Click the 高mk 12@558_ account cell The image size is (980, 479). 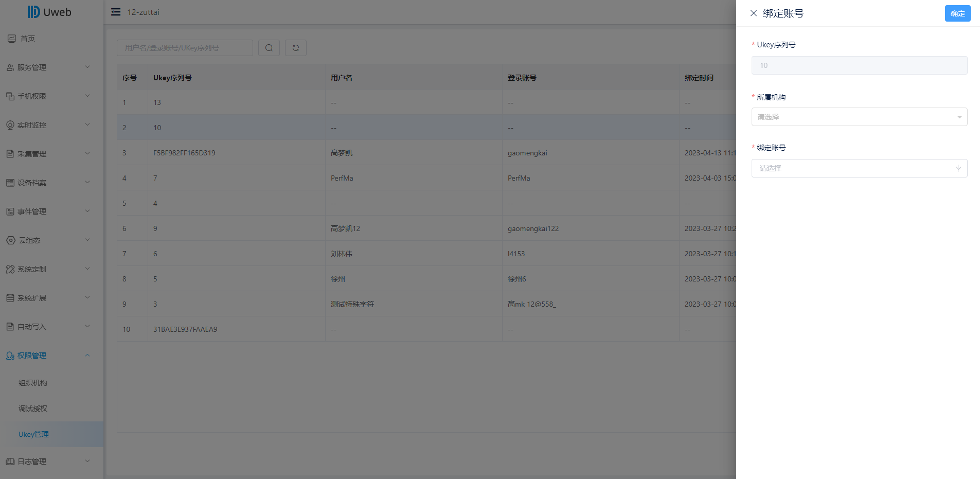(x=532, y=304)
